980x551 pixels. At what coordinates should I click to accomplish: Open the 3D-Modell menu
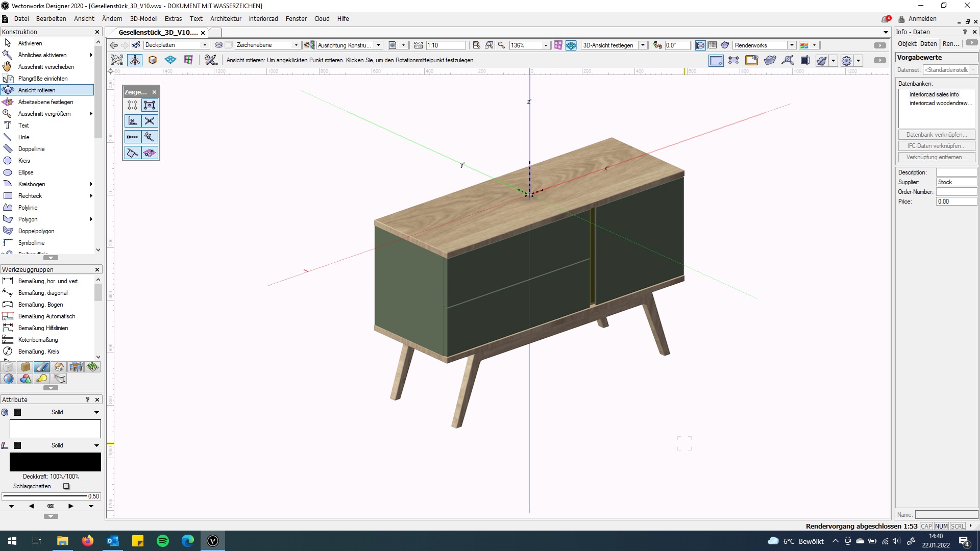[x=143, y=19]
